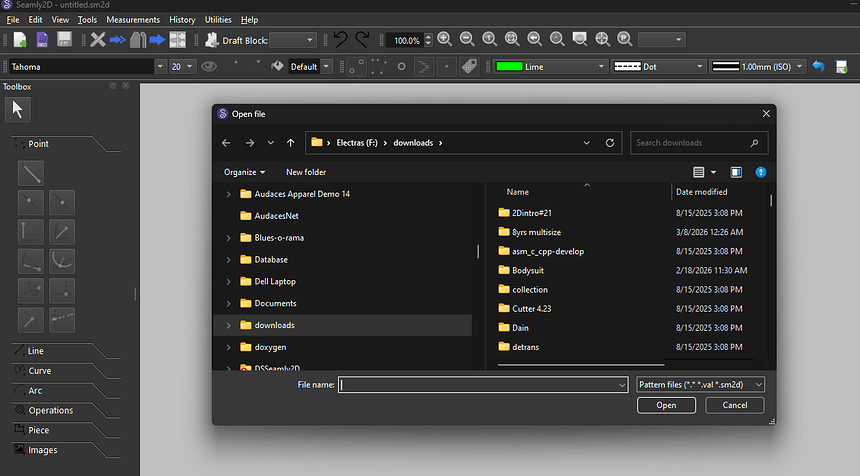Screen dimensions: 860x476
Task: Open the Utilities menu
Action: (x=218, y=20)
